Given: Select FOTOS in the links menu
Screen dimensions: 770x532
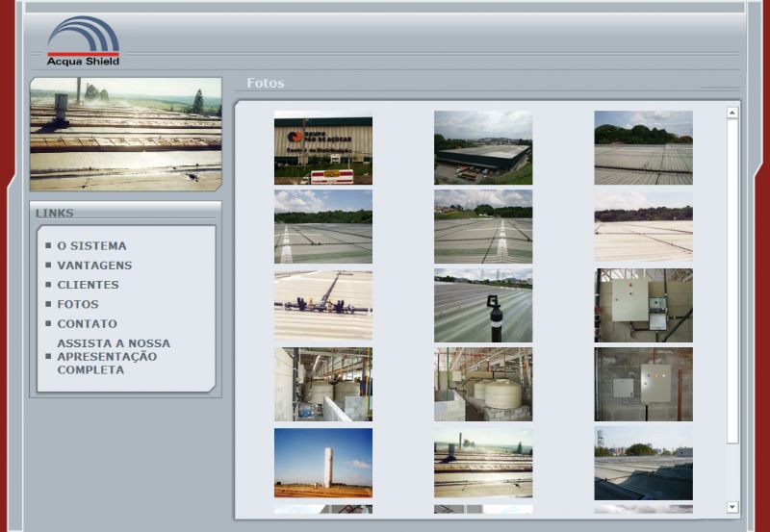Looking at the screenshot, I should click(x=78, y=304).
